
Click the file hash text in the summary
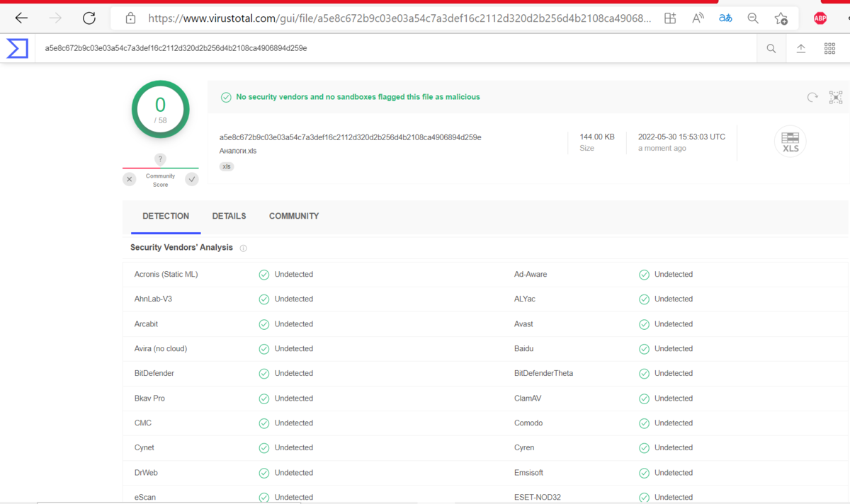pyautogui.click(x=351, y=137)
